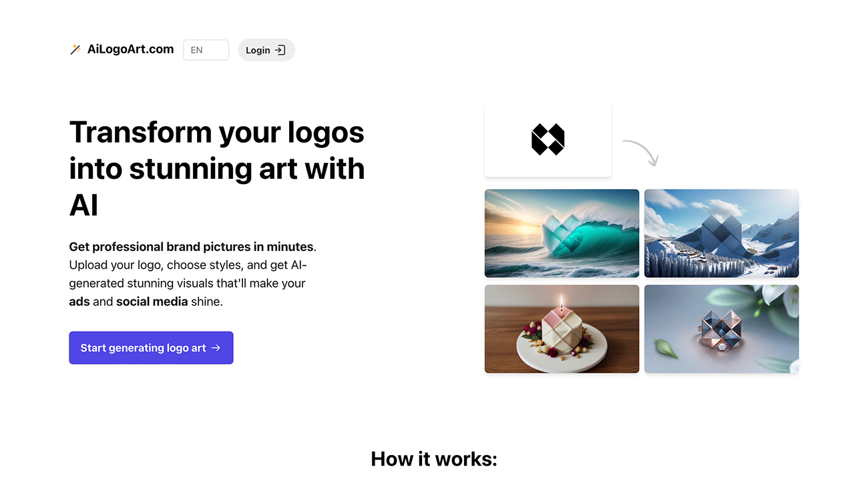Open the ocean wave logo art thumbnail
The height and width of the screenshot is (481, 868).
[562, 233]
